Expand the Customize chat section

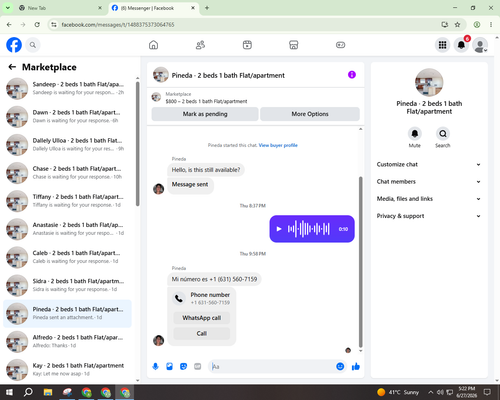429,164
